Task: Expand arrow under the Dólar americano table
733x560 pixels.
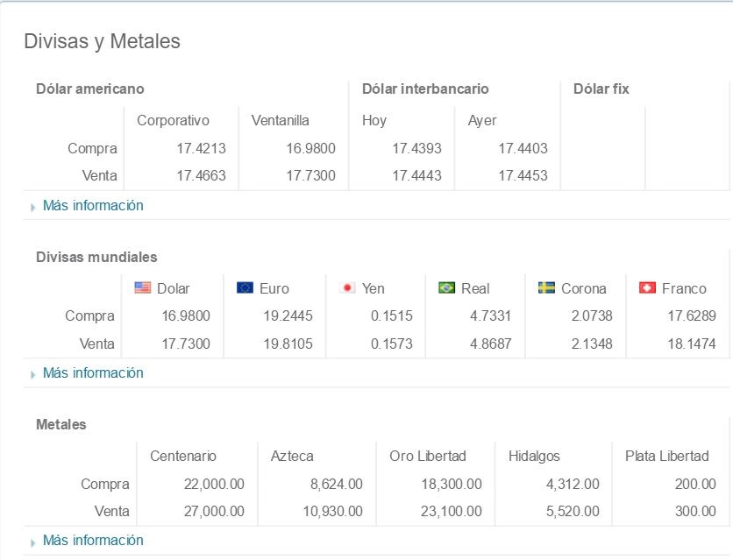Action: point(33,207)
